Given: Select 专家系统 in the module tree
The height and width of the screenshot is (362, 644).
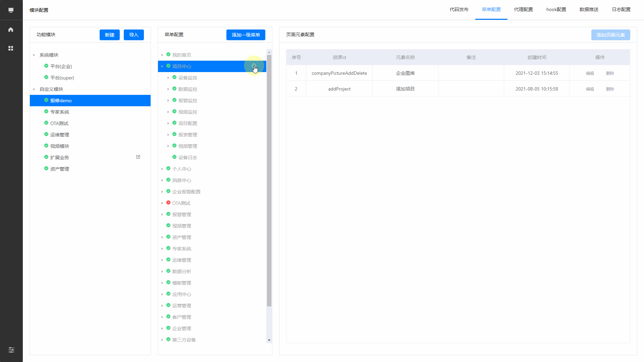Looking at the screenshot, I should click(60, 112).
